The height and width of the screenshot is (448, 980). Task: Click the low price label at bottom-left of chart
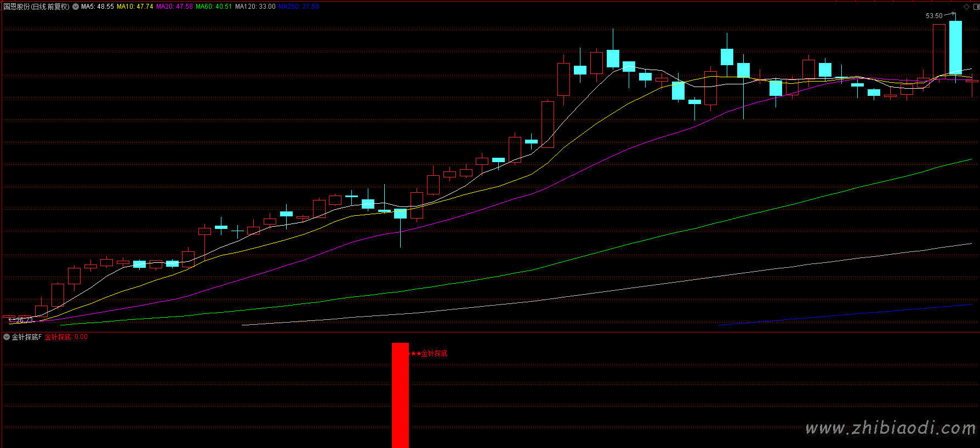pyautogui.click(x=21, y=320)
